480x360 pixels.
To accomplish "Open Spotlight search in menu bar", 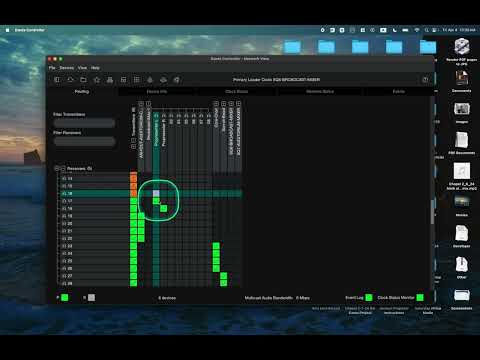I will (x=426, y=30).
